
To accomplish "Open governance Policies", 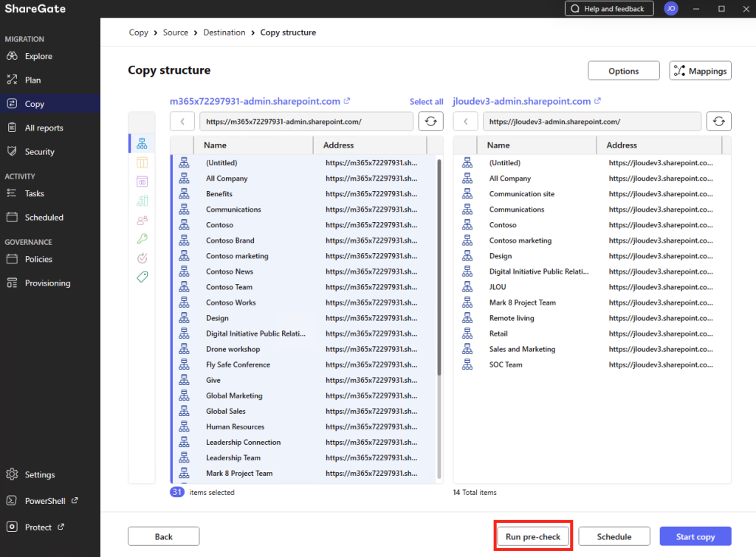I will click(x=38, y=259).
